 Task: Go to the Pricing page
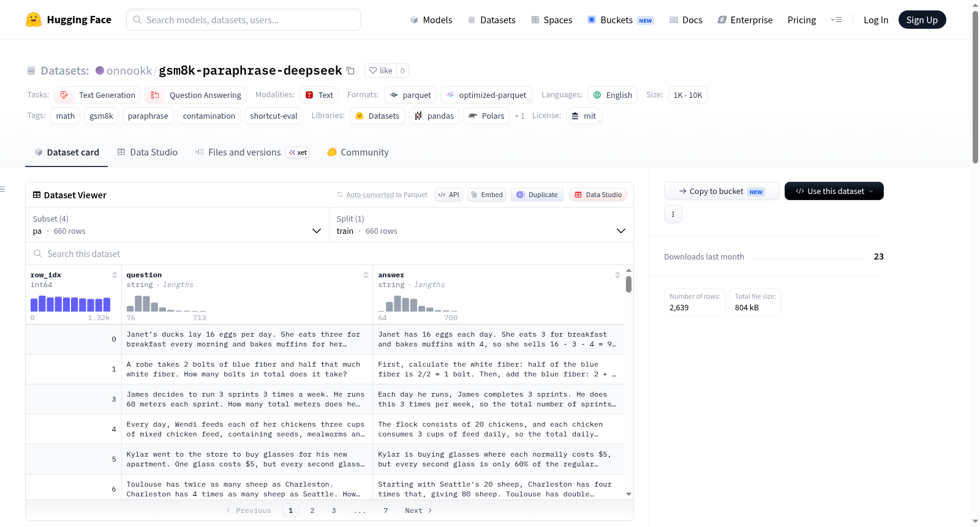(x=802, y=20)
